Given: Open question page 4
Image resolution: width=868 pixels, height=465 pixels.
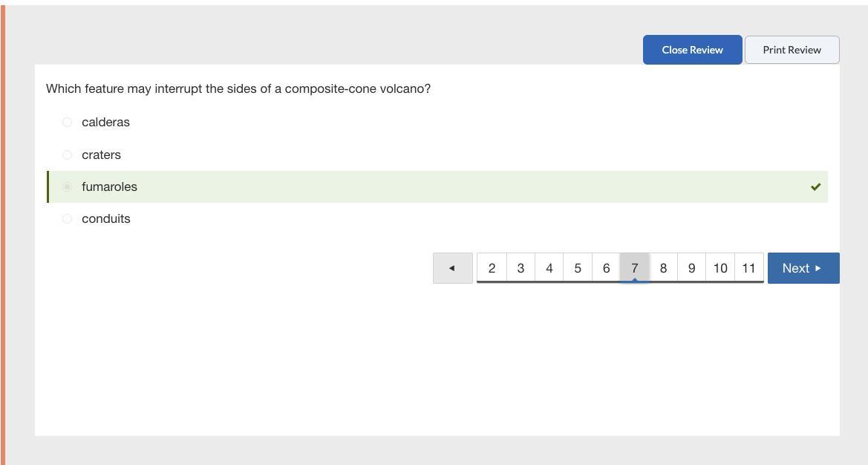Looking at the screenshot, I should [549, 268].
